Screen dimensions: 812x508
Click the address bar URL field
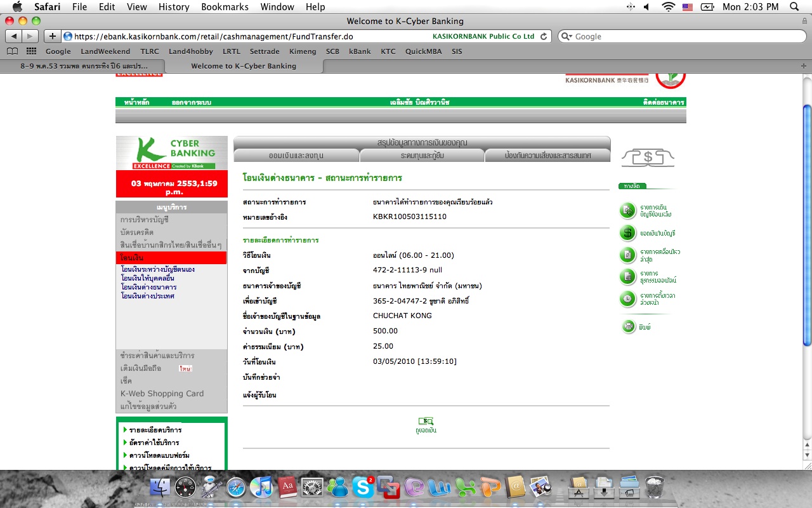click(x=306, y=36)
